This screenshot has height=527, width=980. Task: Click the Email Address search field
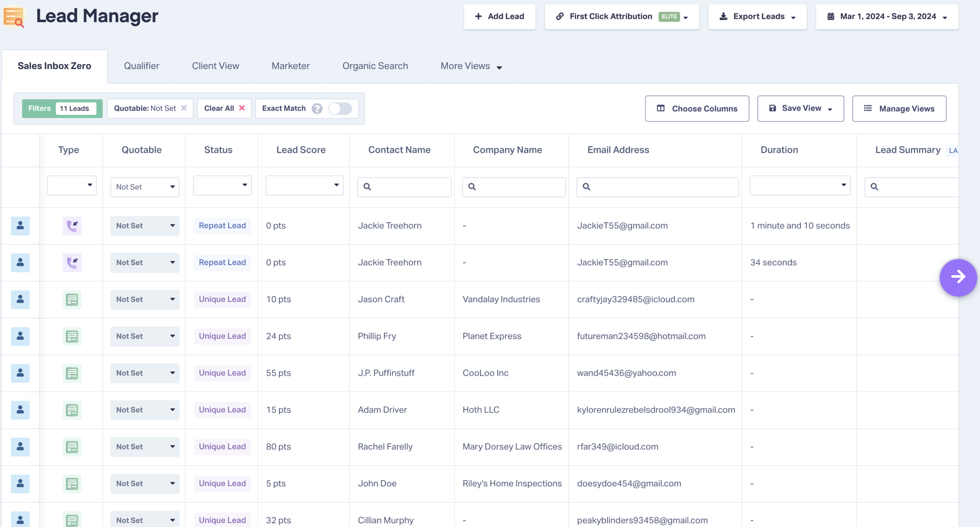click(x=657, y=187)
